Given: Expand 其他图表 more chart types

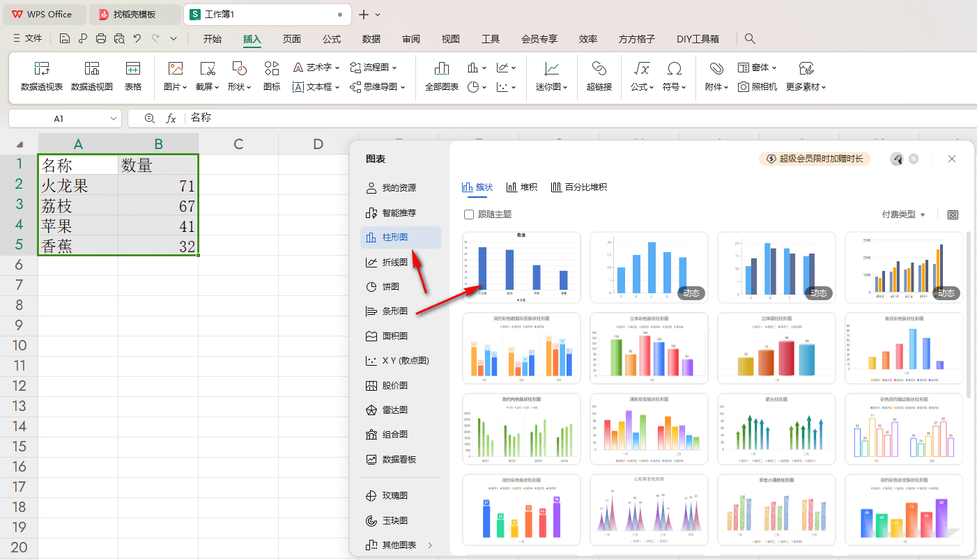Looking at the screenshot, I should [401, 545].
